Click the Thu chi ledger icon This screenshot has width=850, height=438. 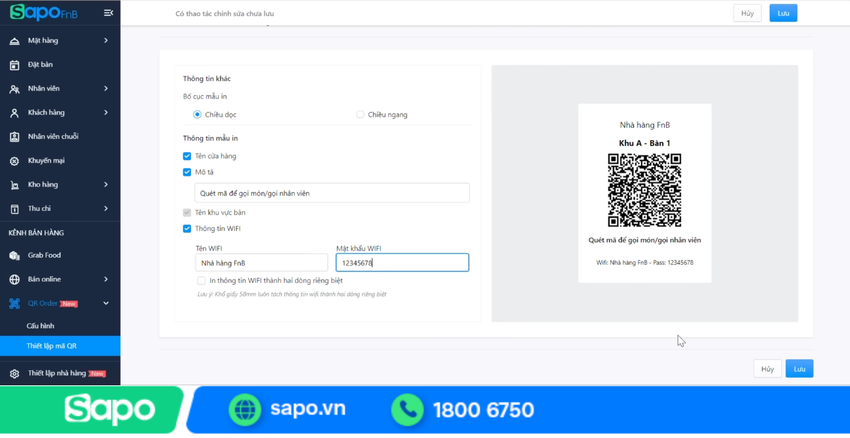(15, 209)
